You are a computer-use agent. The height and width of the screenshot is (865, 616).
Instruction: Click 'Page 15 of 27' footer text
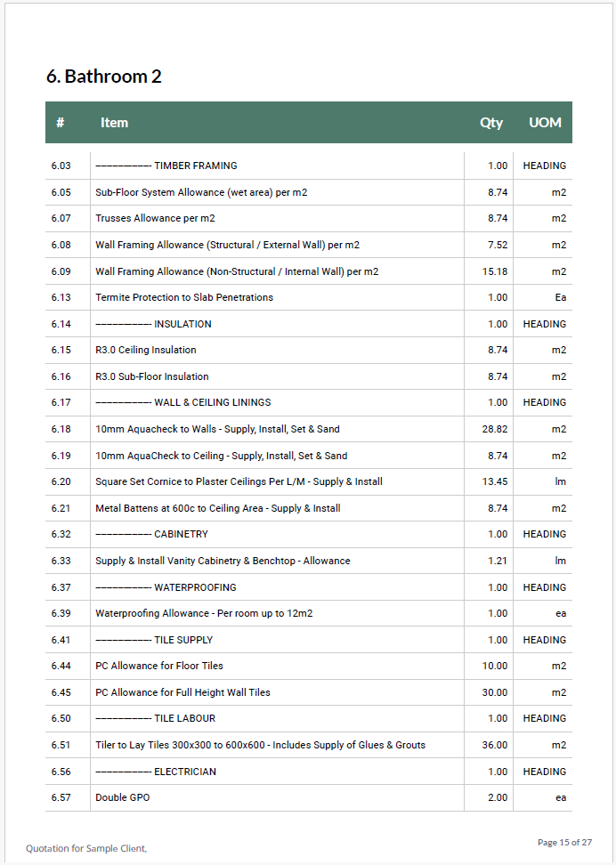point(564,843)
